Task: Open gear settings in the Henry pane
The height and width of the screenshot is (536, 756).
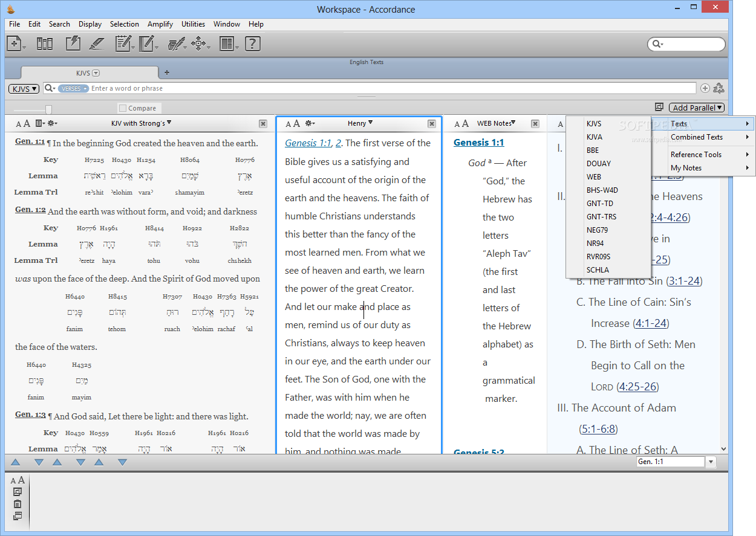Action: tap(310, 123)
